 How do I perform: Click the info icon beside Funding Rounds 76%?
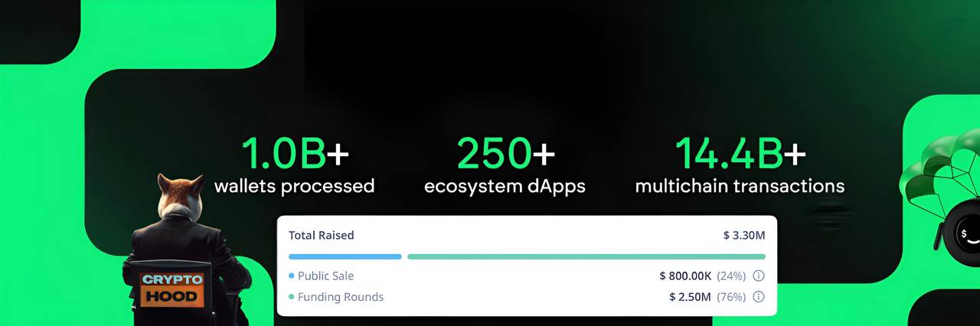click(x=759, y=297)
